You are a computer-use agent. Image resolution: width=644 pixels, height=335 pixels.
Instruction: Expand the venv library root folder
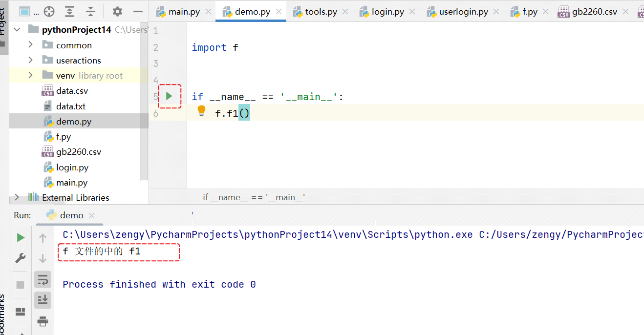pyautogui.click(x=31, y=75)
